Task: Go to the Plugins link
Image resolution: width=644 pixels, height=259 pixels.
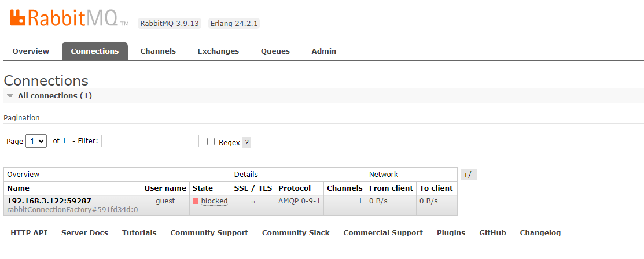Action: tap(451, 233)
